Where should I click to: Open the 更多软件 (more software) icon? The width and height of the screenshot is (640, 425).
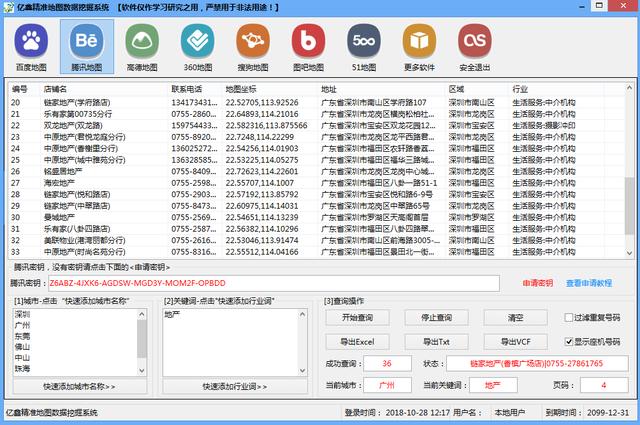point(418,46)
